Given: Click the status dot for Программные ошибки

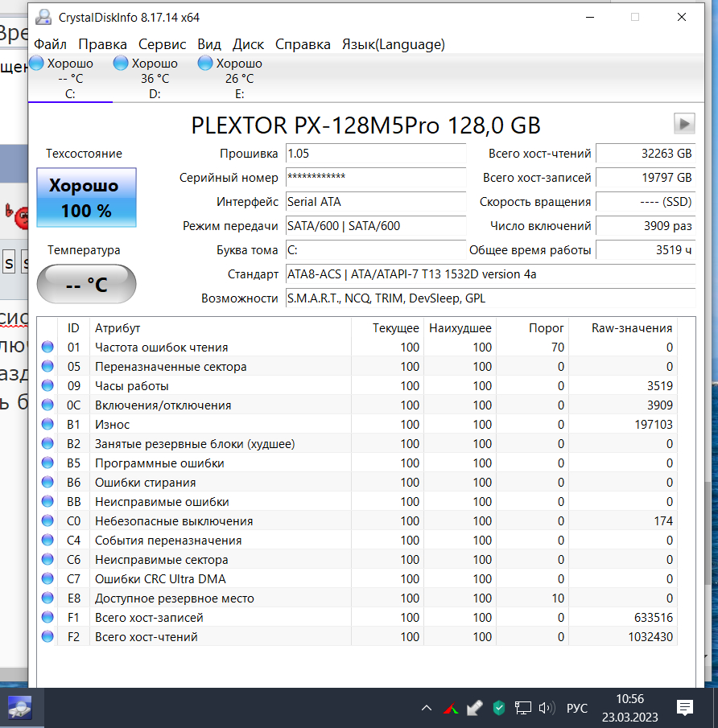Looking at the screenshot, I should point(47,463).
